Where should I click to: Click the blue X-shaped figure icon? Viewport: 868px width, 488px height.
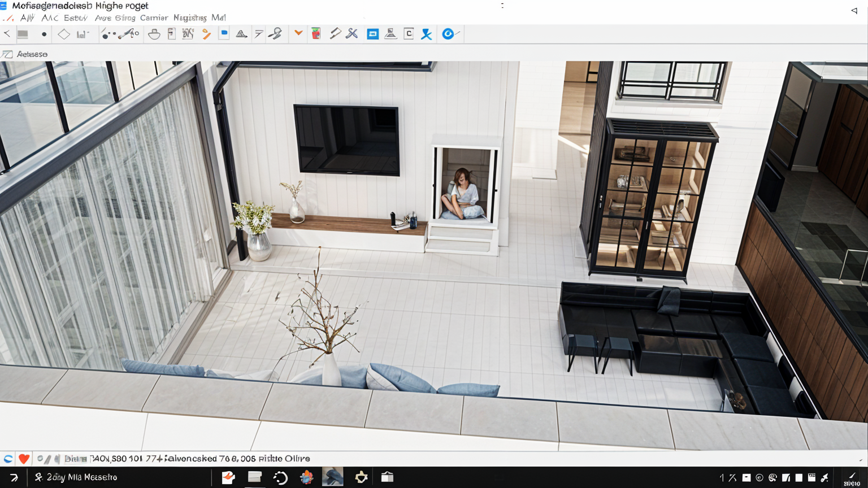click(x=427, y=34)
